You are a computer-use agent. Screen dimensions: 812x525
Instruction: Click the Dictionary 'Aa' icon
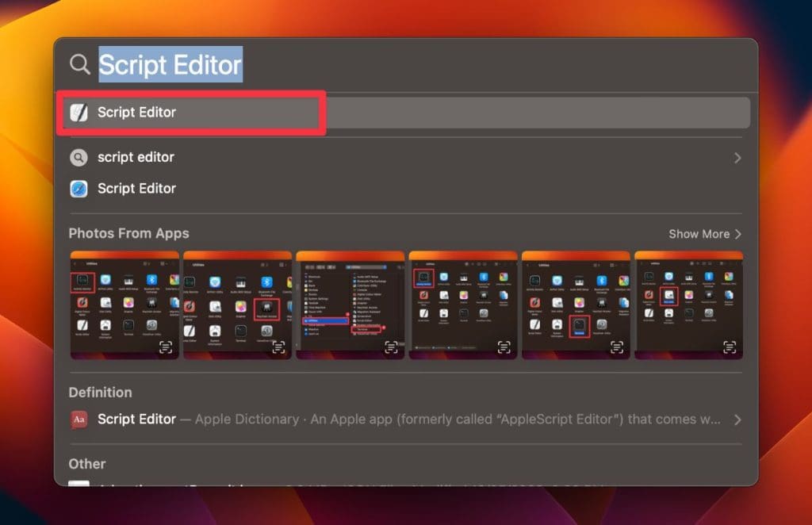pos(79,420)
